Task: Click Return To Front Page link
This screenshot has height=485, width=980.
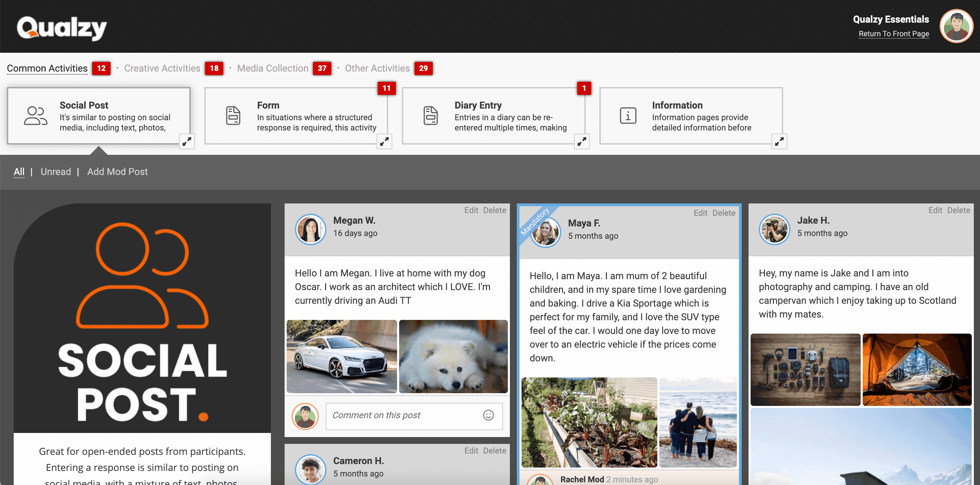Action: (894, 34)
